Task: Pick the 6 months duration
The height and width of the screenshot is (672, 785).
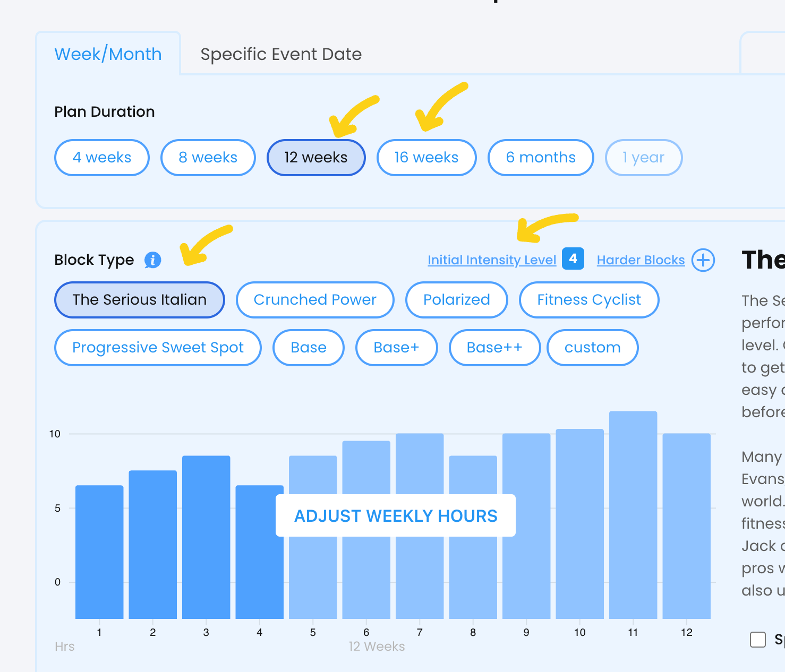Action: [540, 158]
